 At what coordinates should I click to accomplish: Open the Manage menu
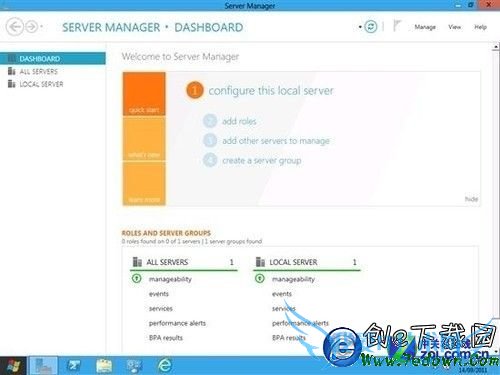(x=425, y=27)
